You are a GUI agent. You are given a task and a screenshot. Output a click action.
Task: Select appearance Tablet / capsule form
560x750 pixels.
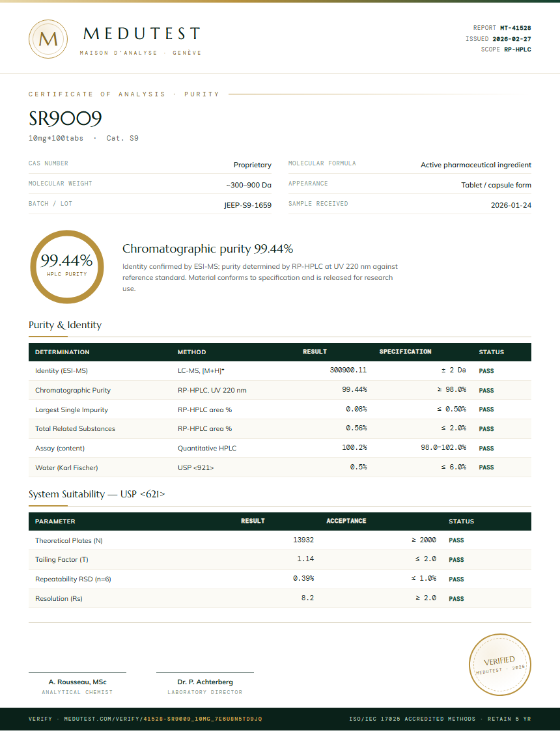point(496,185)
